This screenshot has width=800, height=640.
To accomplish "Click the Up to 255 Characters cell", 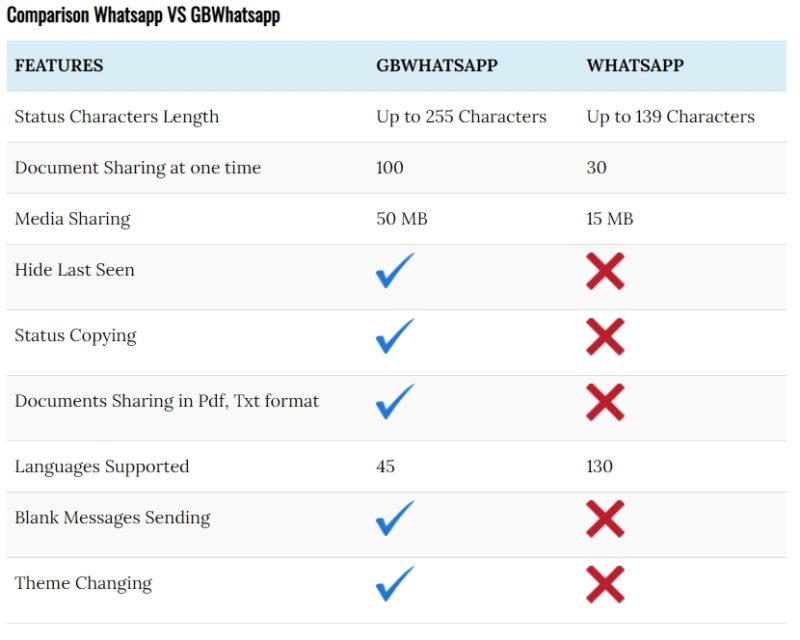I will pos(461,117).
